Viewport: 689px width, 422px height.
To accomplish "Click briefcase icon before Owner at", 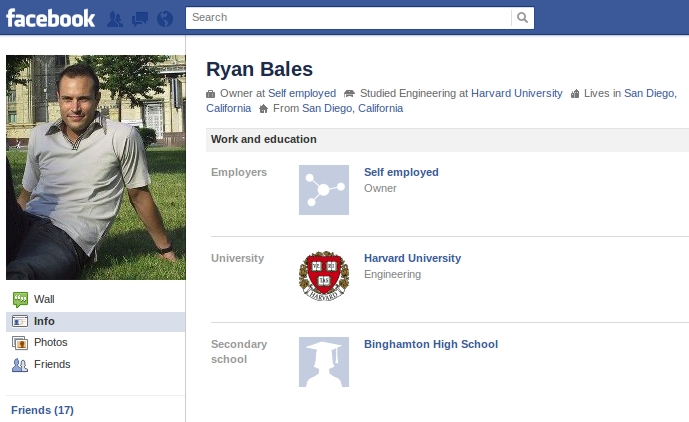I will [210, 94].
